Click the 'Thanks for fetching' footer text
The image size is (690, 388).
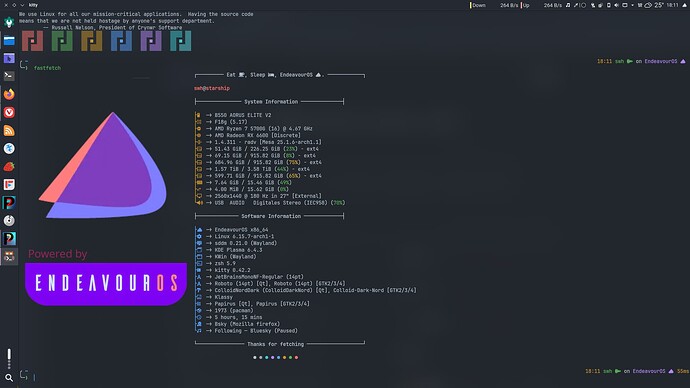(x=275, y=344)
